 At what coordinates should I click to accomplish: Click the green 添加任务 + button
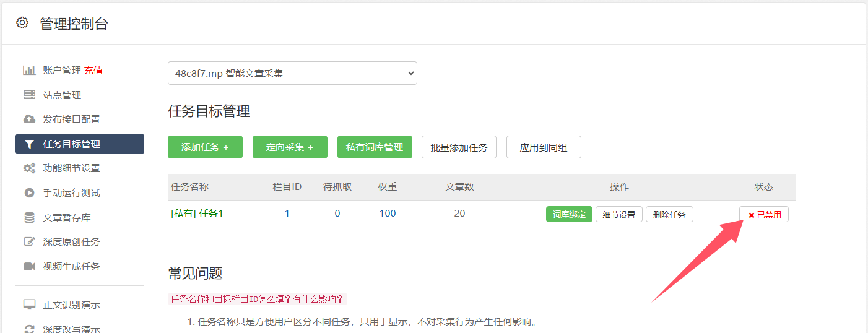[205, 147]
